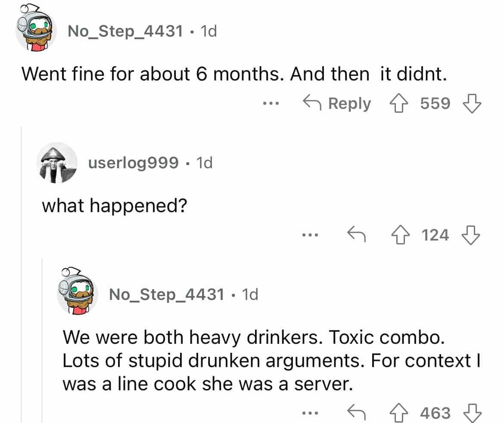Downvote the "what happened?" comment
504x423 pixels.
pyautogui.click(x=471, y=235)
